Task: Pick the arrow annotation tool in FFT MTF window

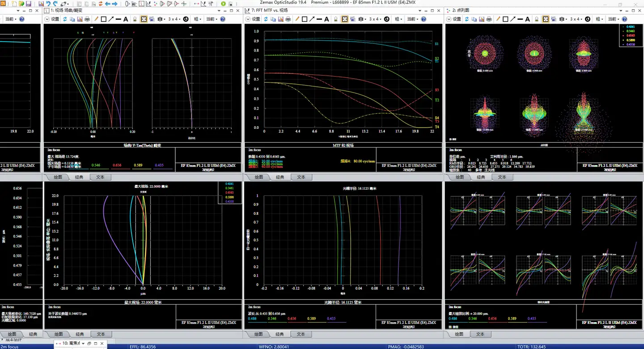Action: tap(312, 19)
